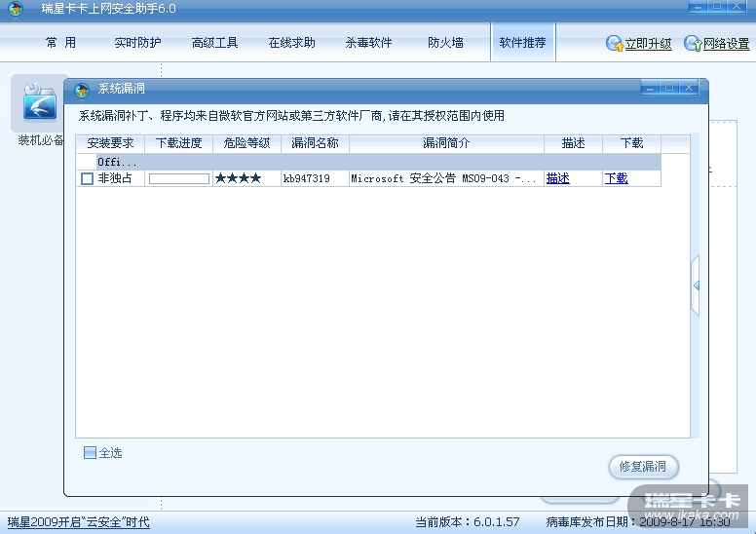Image resolution: width=756 pixels, height=534 pixels.
Task: Select the Offi... group row
Action: [x=369, y=162]
